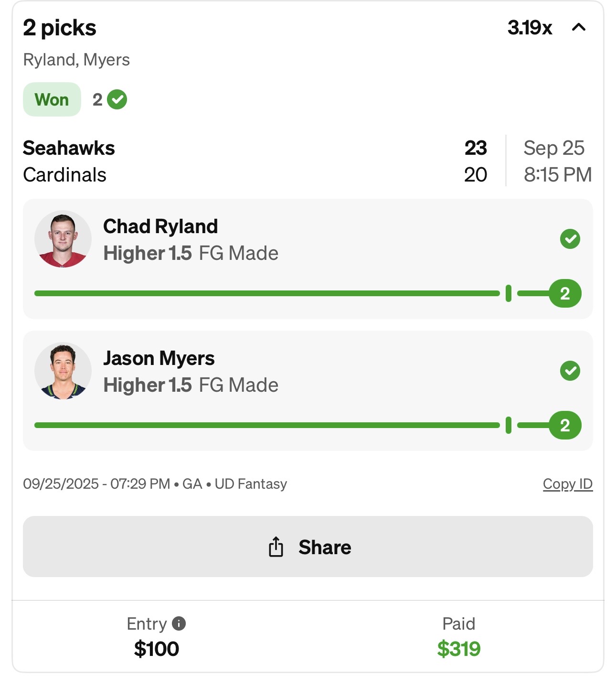Click Myers' progress bar value bubble
Screen dimensions: 616x676
(x=564, y=425)
